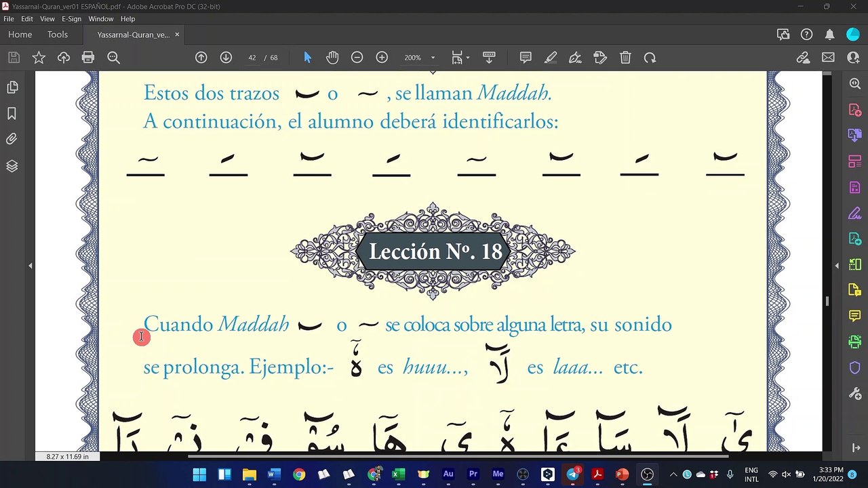
Task: Click the vertical scrollbar thumb
Action: 827,301
